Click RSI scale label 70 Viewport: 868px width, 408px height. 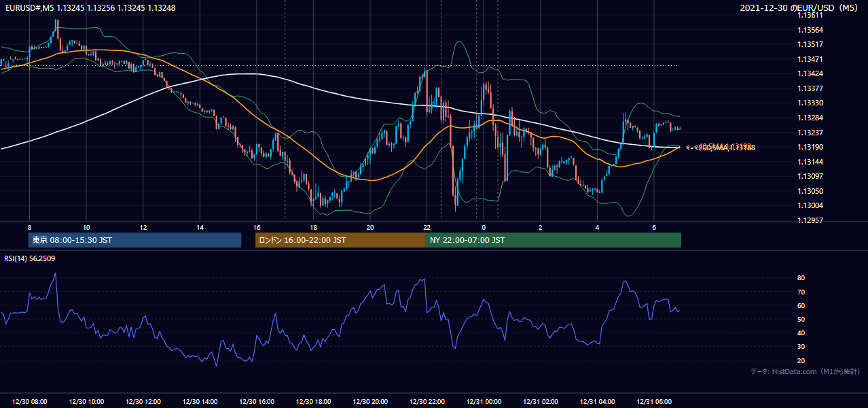pyautogui.click(x=801, y=292)
